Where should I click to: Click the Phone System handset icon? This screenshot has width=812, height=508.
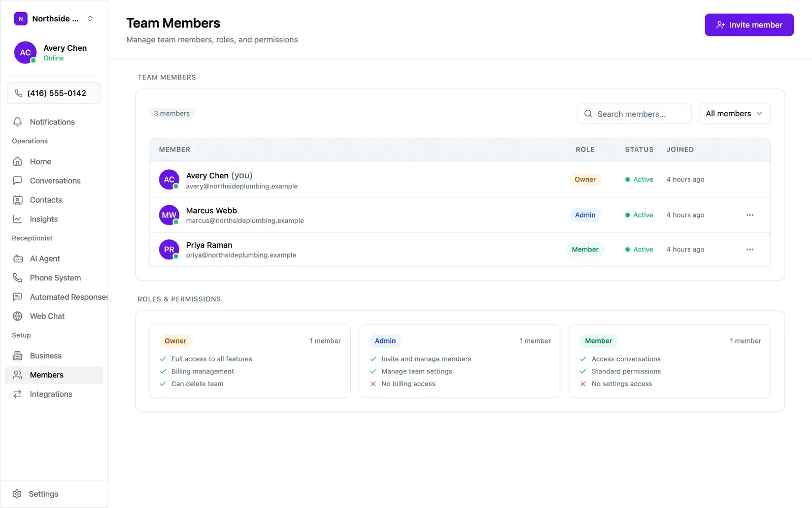17,278
